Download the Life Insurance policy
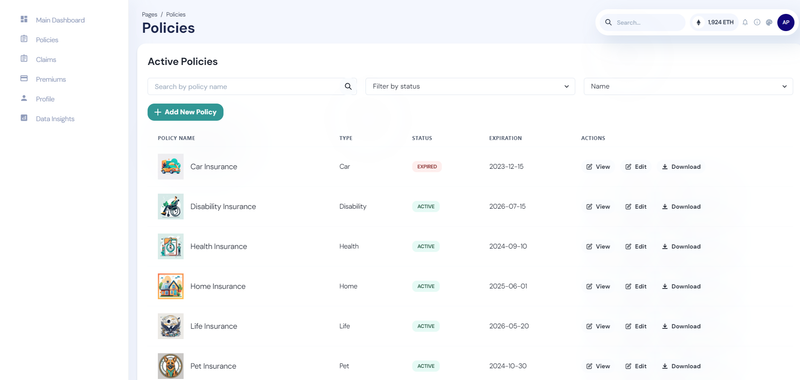The height and width of the screenshot is (380, 800). [681, 326]
